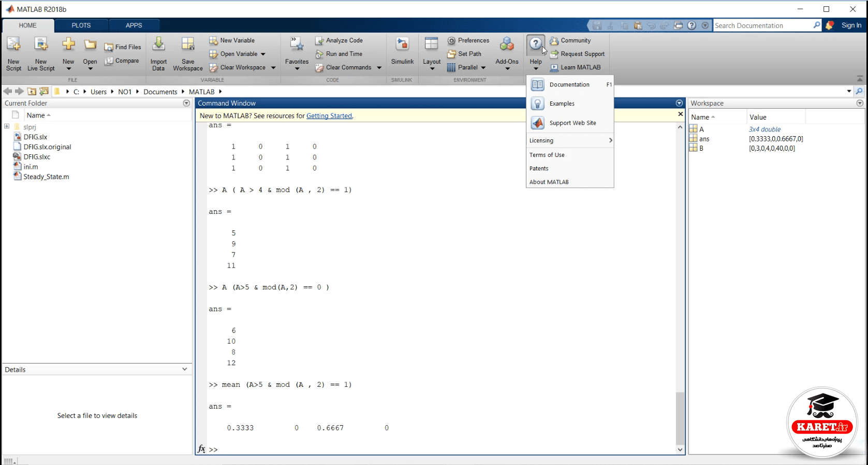Click Find Files
The width and height of the screenshot is (868, 465).
123,47
